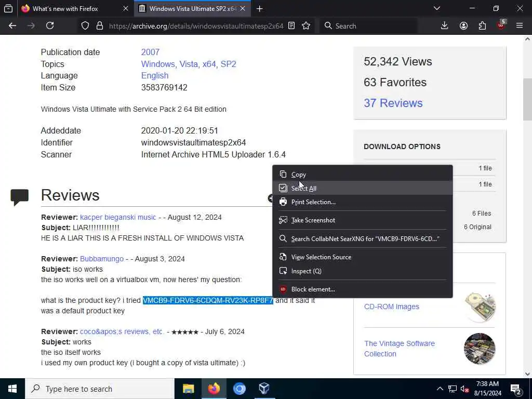This screenshot has width=532, height=399.
Task: Reload the current page
Action: tap(50, 26)
